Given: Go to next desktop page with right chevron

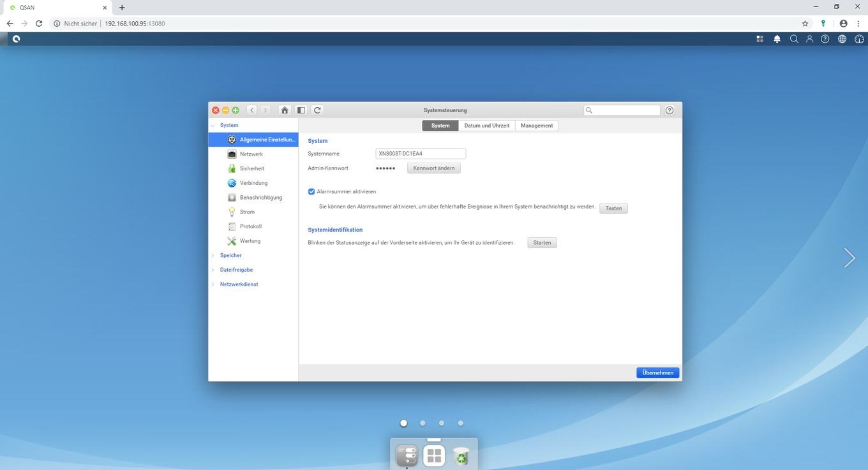Looking at the screenshot, I should [849, 258].
